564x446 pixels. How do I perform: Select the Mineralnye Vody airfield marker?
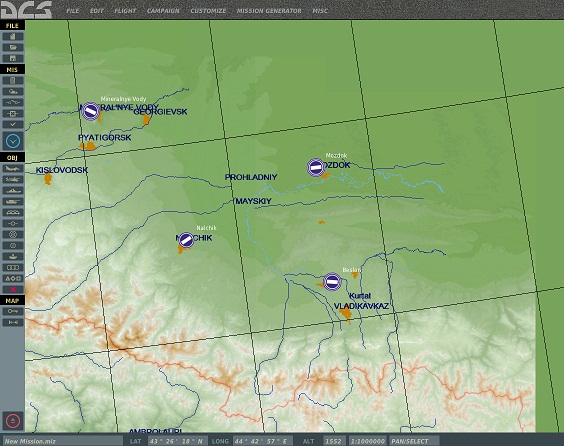[x=91, y=111]
